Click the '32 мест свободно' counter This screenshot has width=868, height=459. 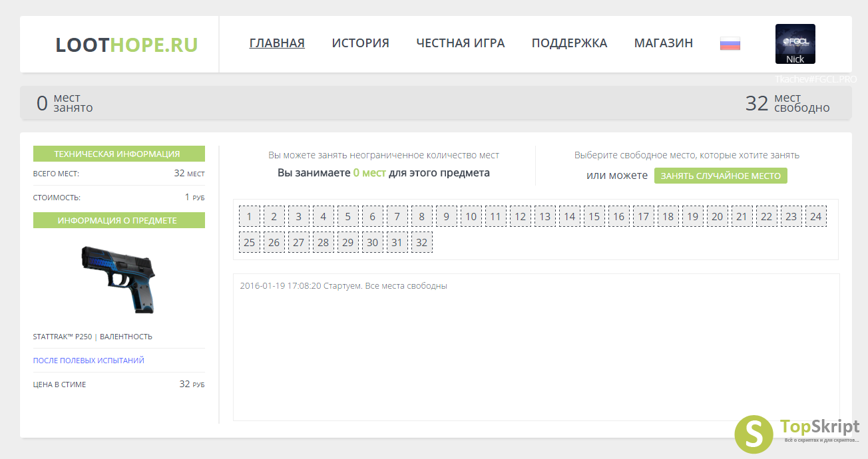point(787,103)
